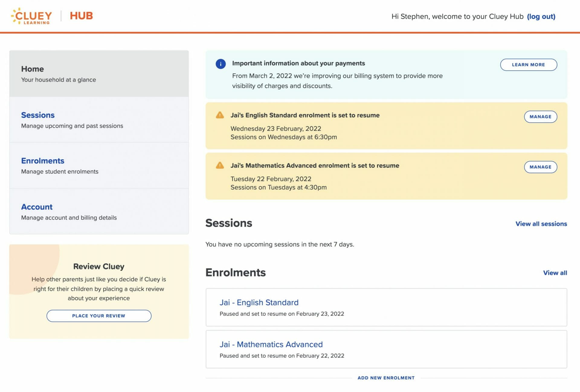Click the Review Cluey heading card

click(x=99, y=266)
